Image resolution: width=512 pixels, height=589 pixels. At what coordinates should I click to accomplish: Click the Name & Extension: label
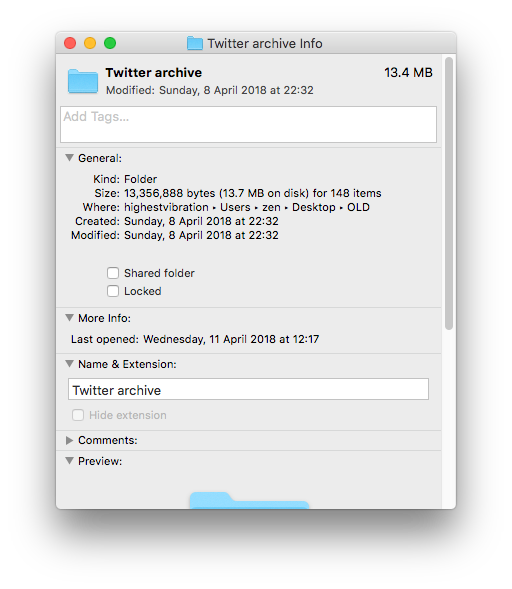[x=127, y=364]
